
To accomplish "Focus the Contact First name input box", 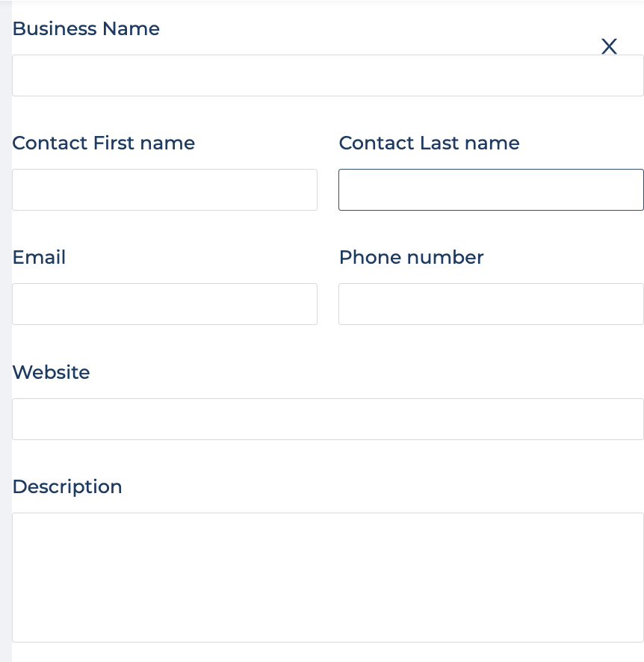I will (164, 190).
